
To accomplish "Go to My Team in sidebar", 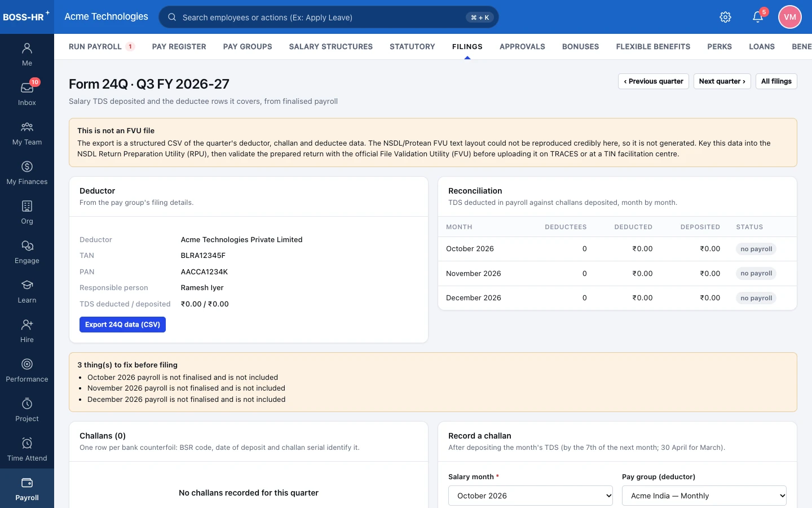I will tap(27, 133).
